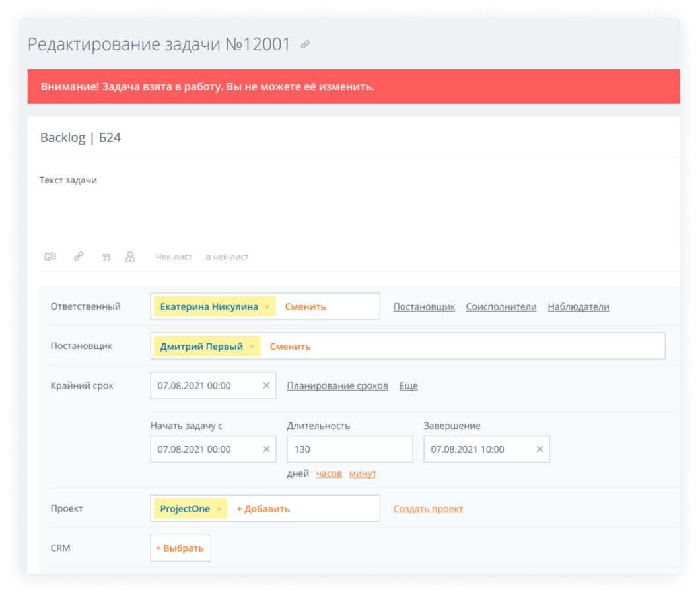Toggle the Планирование сроков section
Viewport: 700px width, 596px height.
tap(337, 386)
